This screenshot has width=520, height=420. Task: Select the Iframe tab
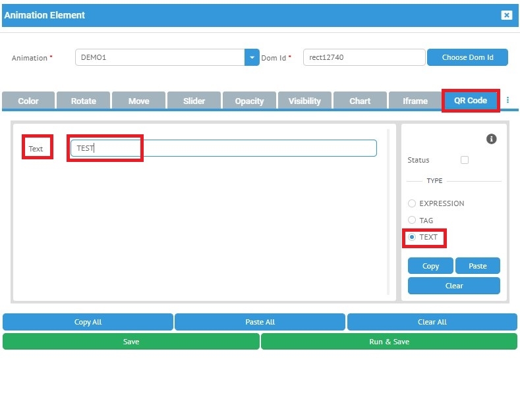click(x=415, y=101)
